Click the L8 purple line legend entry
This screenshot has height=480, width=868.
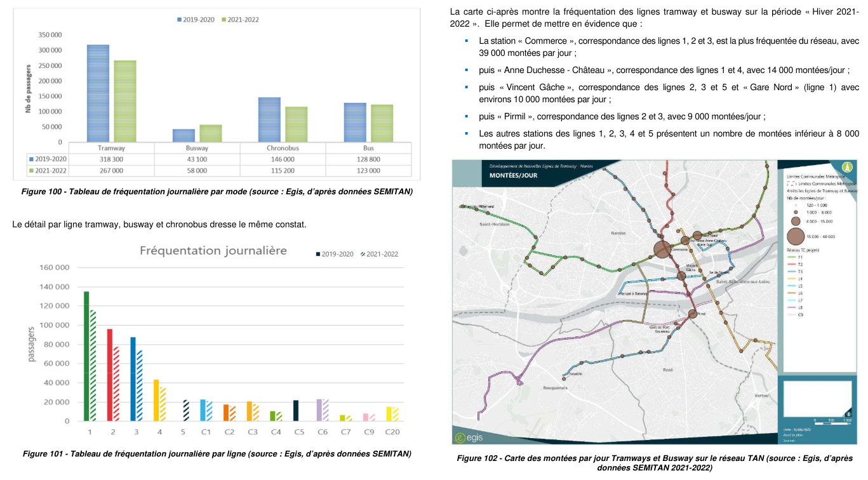[x=794, y=307]
